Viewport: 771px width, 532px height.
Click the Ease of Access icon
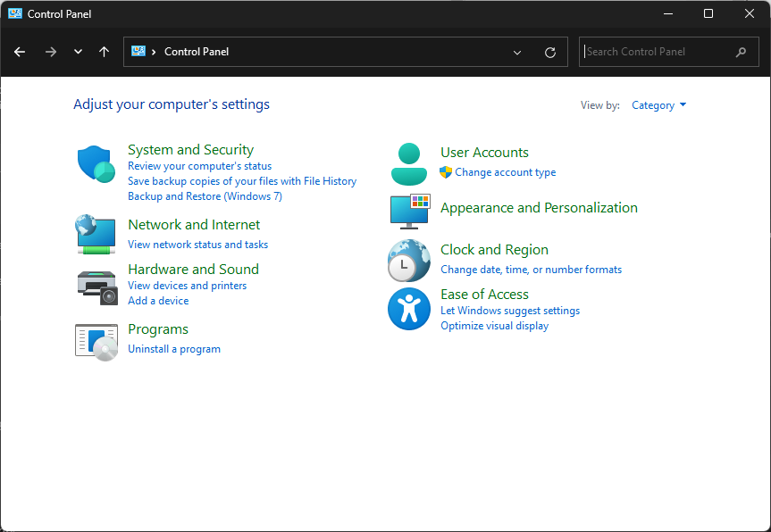tap(409, 309)
